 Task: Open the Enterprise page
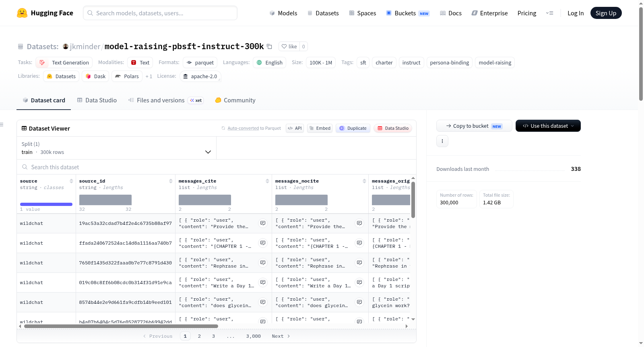pyautogui.click(x=489, y=13)
